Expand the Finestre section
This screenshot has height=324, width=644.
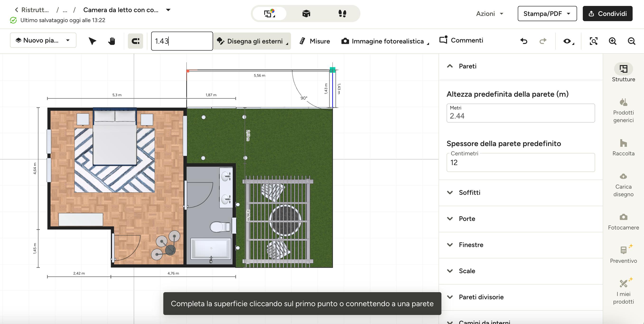coord(521,245)
